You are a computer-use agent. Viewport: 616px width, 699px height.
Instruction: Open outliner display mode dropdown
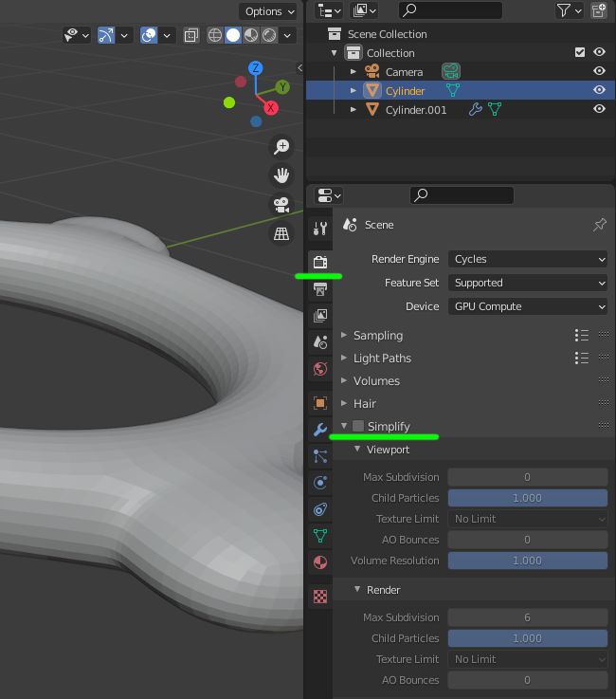pos(364,10)
